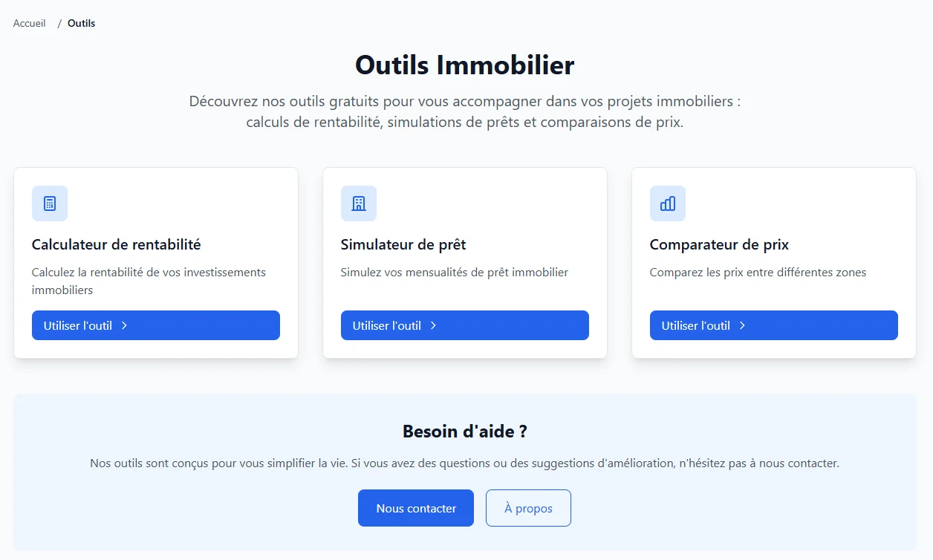Click the "Calculateur de rentabilité" card title

(117, 244)
